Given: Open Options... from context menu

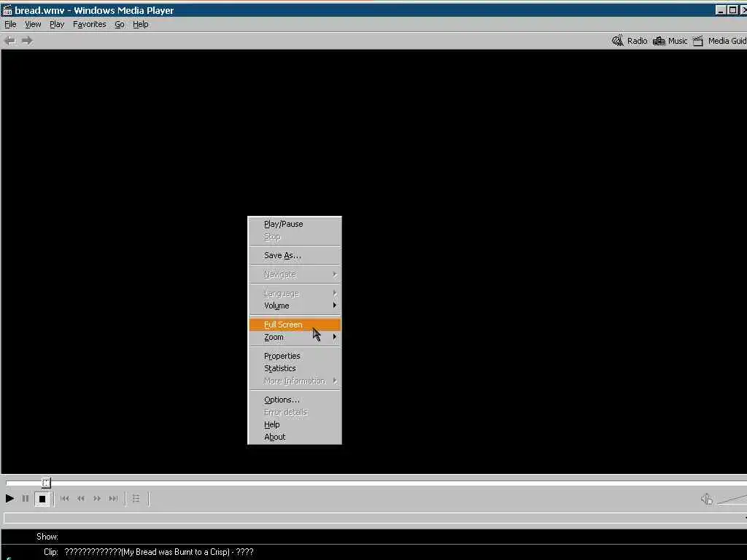Looking at the screenshot, I should pyautogui.click(x=295, y=400).
